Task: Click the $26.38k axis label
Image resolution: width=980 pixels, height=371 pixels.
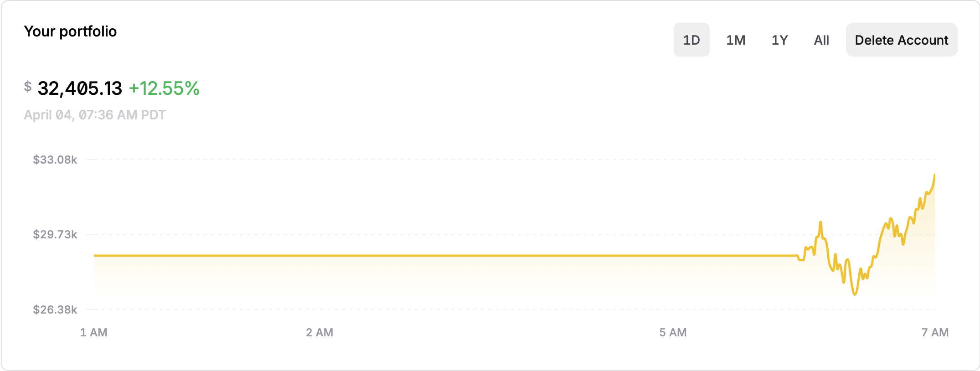Action: click(x=55, y=309)
